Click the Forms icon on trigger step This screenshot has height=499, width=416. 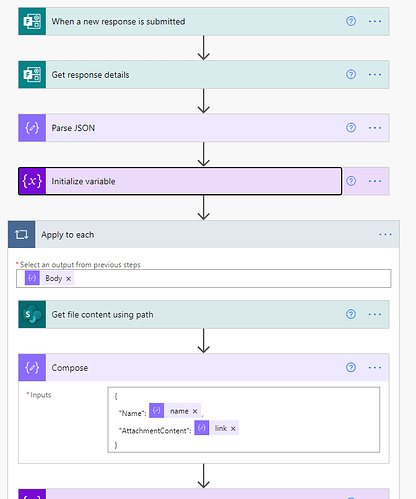[32, 21]
